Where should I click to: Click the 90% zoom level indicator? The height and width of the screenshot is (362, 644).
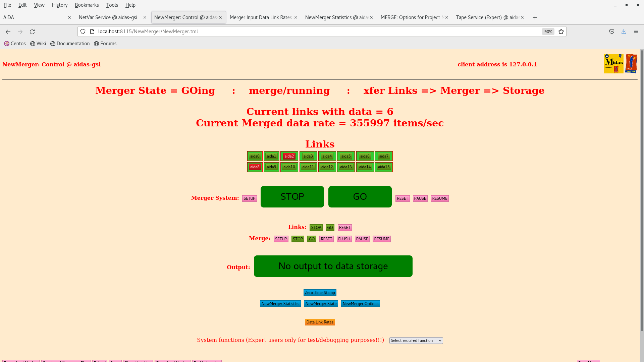pyautogui.click(x=548, y=32)
